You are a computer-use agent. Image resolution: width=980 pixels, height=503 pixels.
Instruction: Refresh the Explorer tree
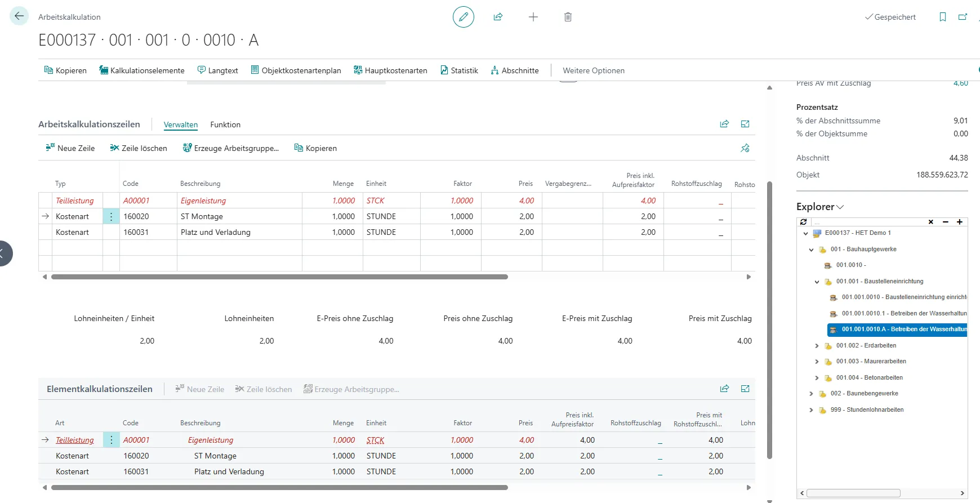click(x=804, y=222)
